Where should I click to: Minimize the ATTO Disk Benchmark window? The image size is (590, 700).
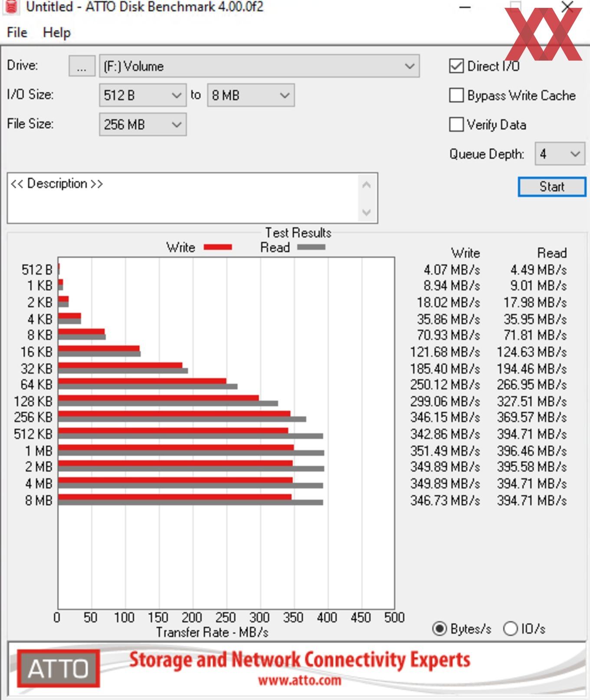465,7
